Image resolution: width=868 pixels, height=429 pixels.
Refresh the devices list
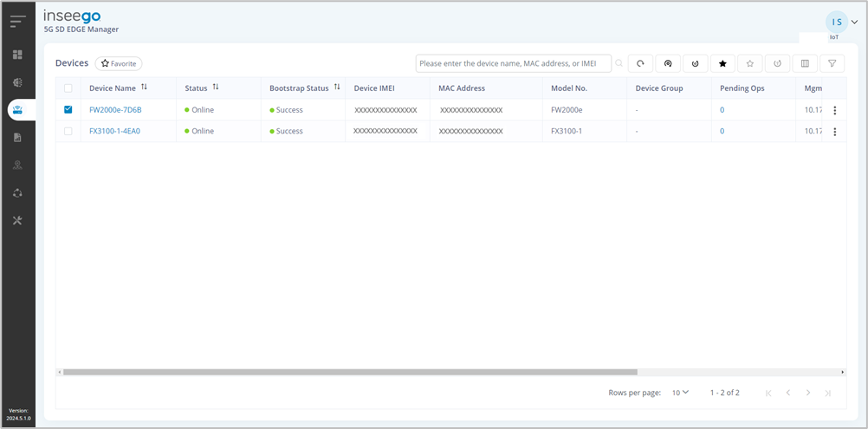pyautogui.click(x=640, y=63)
